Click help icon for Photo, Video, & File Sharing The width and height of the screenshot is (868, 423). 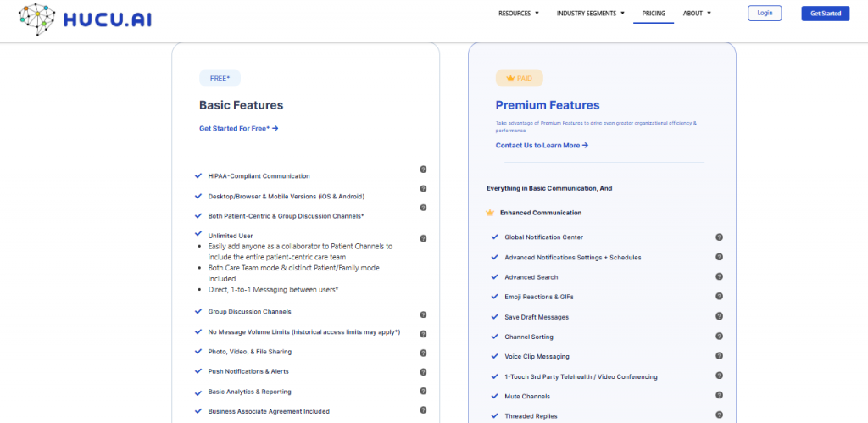click(x=423, y=353)
